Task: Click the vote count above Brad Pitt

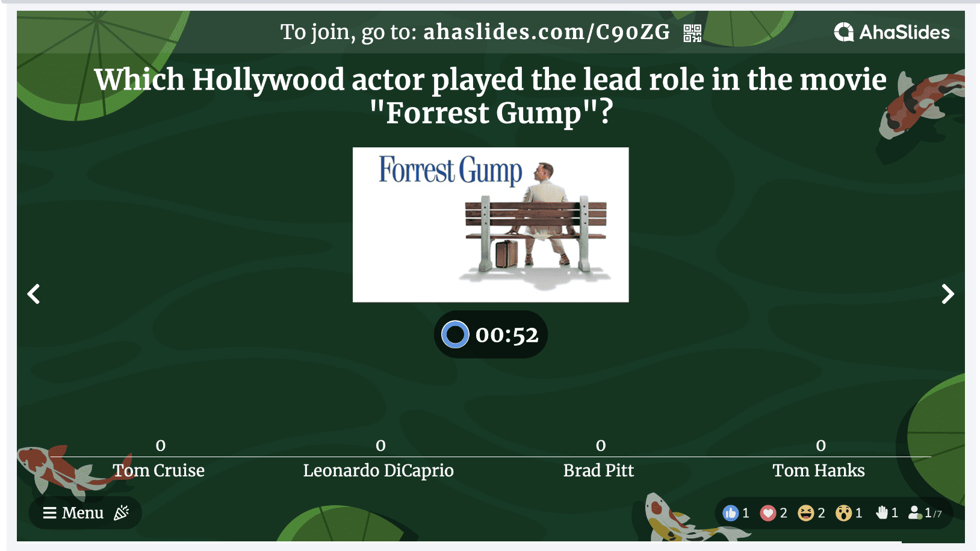Action: 601,446
